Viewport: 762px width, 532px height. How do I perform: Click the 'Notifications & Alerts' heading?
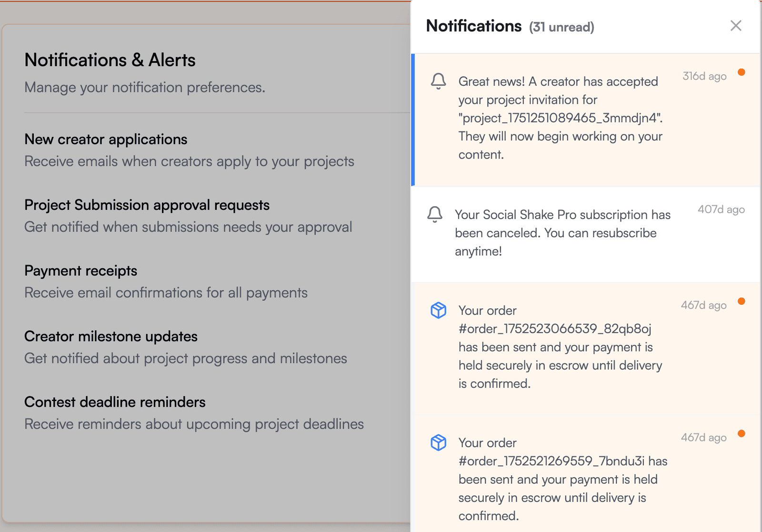[110, 60]
